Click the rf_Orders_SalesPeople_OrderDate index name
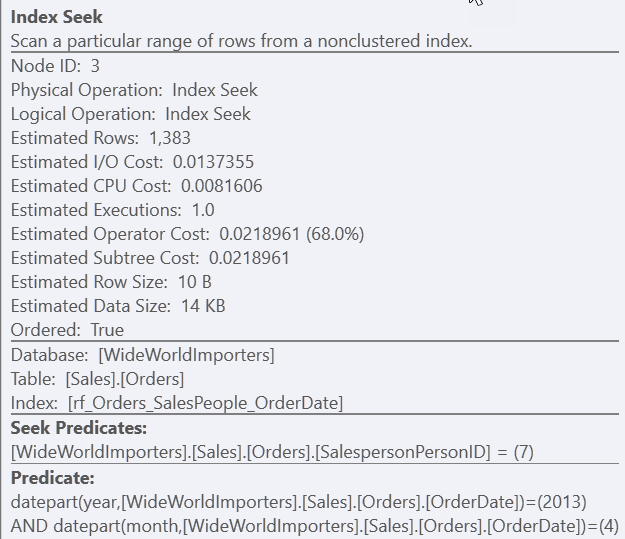Image resolution: width=625 pixels, height=539 pixels. pyautogui.click(x=205, y=403)
